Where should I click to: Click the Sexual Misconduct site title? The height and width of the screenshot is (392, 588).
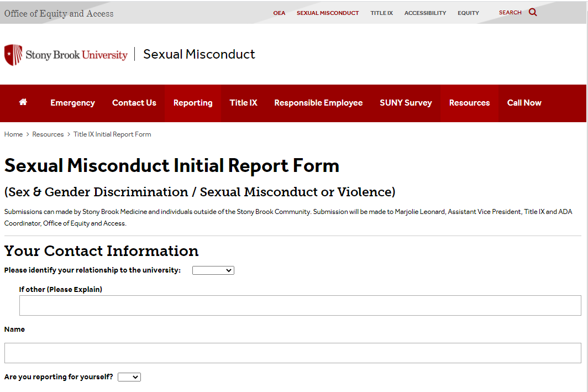(199, 54)
